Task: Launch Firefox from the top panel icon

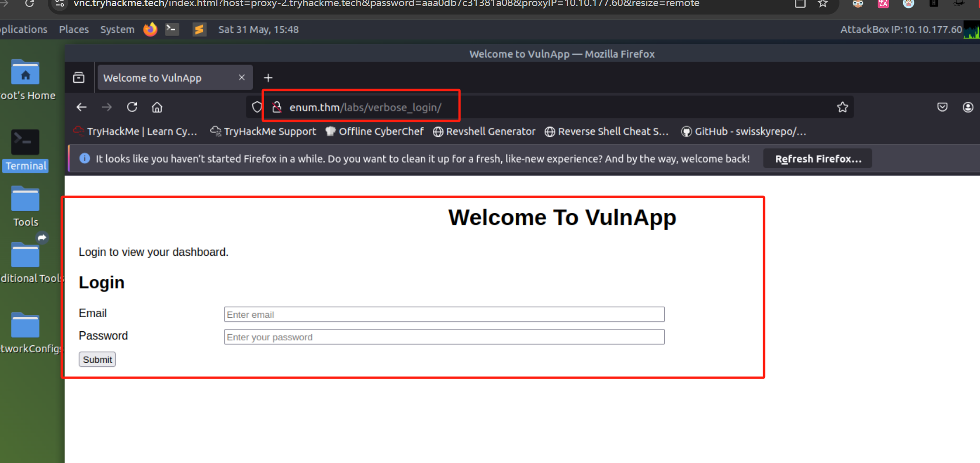Action: tap(150, 29)
